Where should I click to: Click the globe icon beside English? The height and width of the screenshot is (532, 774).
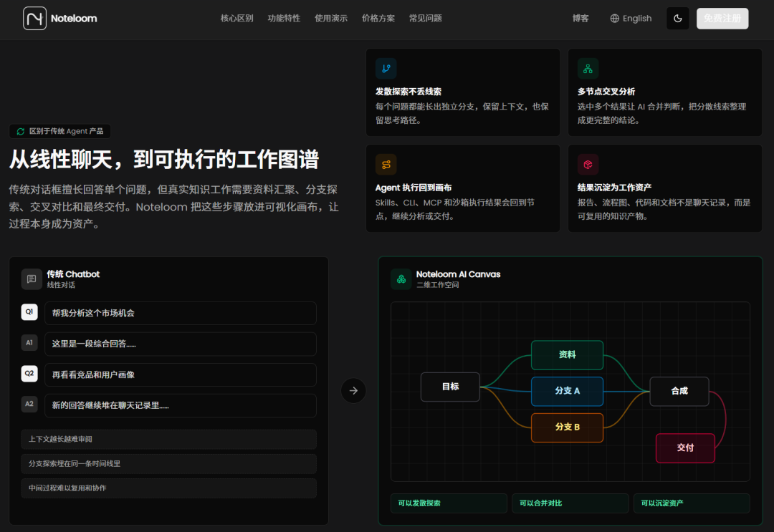click(x=615, y=18)
